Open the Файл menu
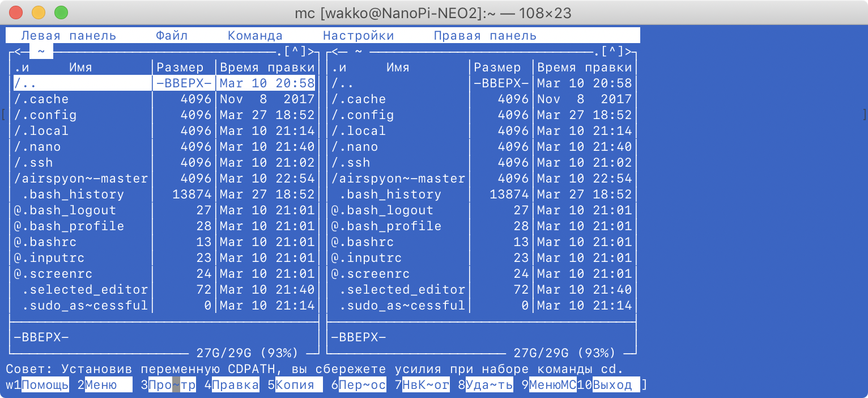The height and width of the screenshot is (398, 868). (172, 35)
